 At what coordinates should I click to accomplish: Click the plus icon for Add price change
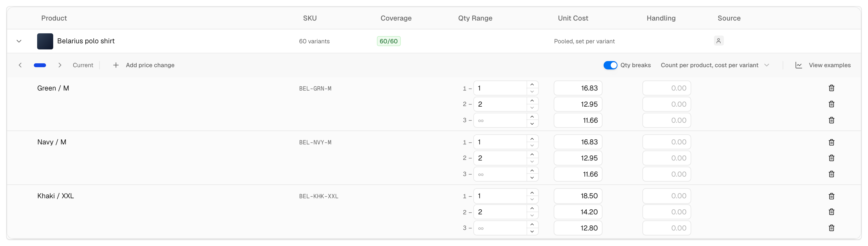click(116, 65)
